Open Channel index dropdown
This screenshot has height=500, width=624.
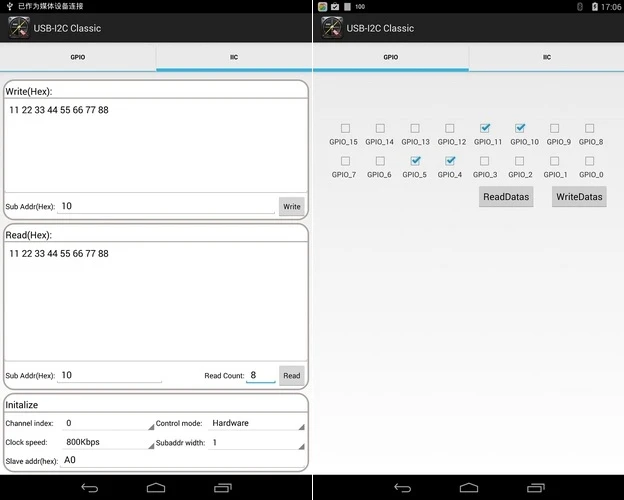click(x=108, y=423)
